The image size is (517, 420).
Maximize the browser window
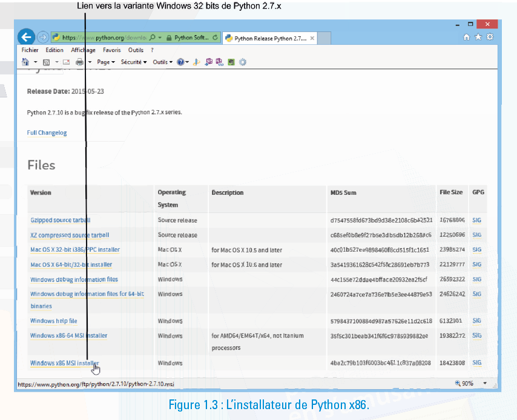[x=470, y=24]
